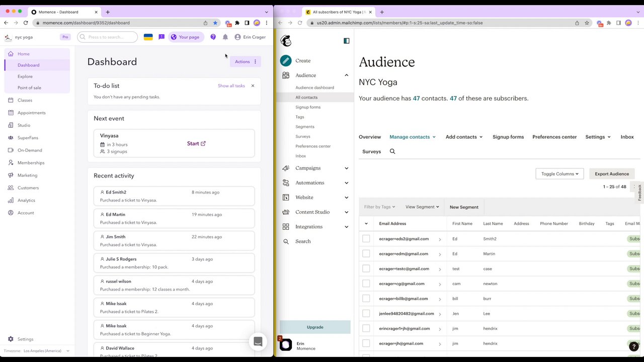Expand the Mailchimp Automations section
The height and width of the screenshot is (362, 644).
[347, 183]
